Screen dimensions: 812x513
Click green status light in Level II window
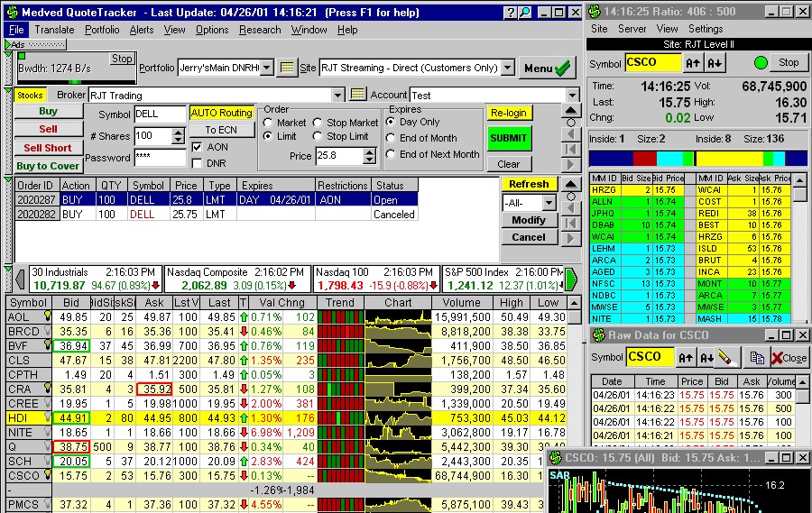coord(761,63)
